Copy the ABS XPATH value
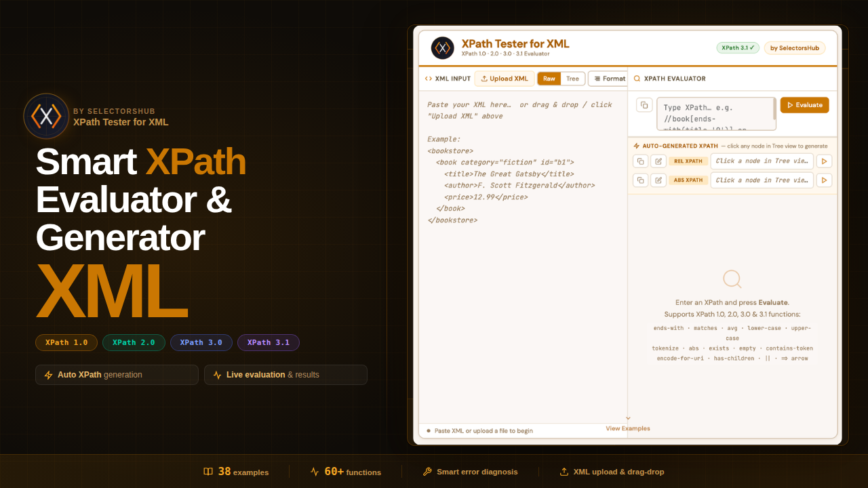868x488 pixels. click(x=640, y=180)
